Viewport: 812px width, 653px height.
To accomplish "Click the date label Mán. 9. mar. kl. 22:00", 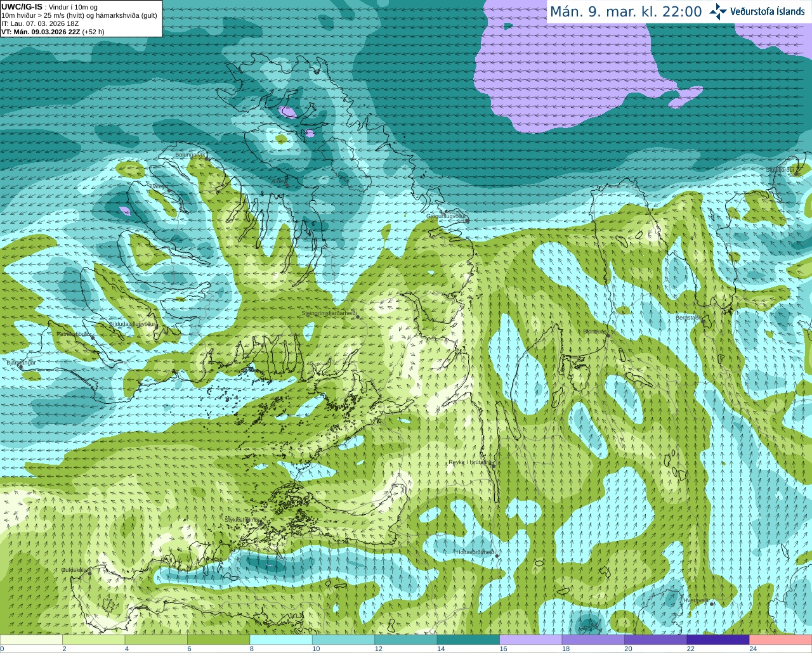I will point(625,11).
